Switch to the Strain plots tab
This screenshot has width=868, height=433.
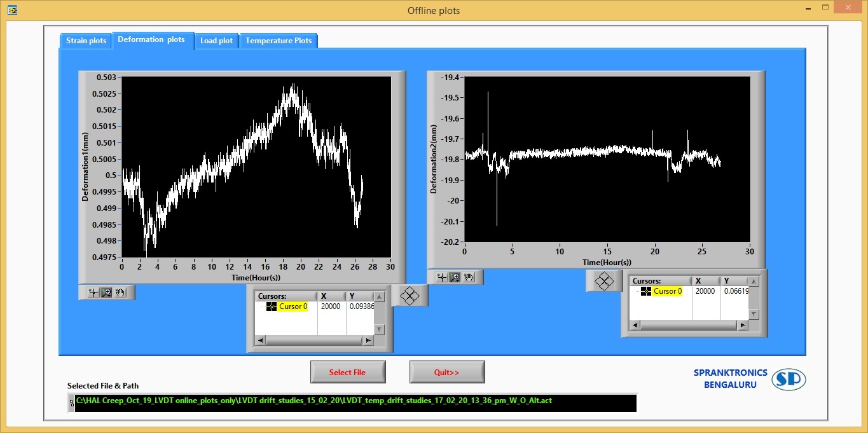[x=85, y=41]
